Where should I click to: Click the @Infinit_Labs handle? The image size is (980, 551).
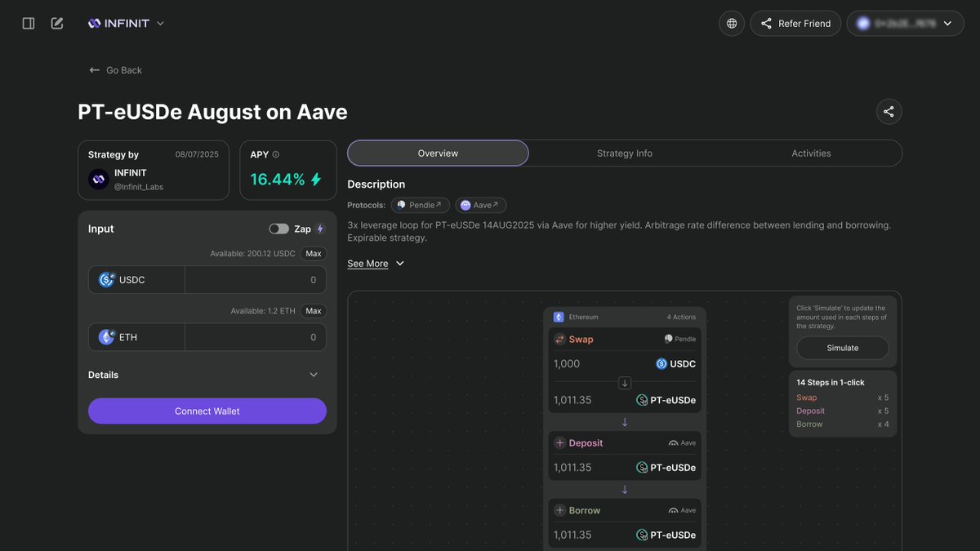pyautogui.click(x=138, y=187)
